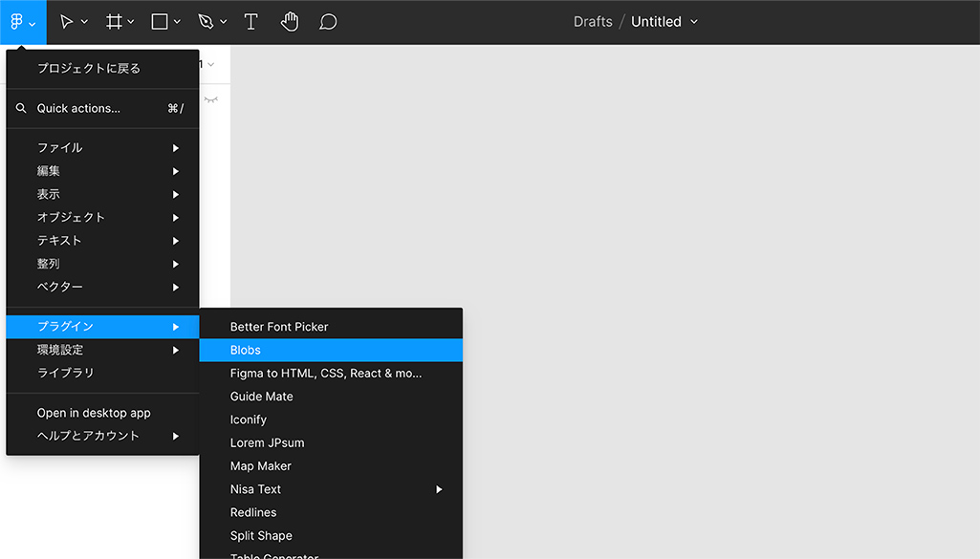Open the オブジェクト submenu

click(102, 217)
